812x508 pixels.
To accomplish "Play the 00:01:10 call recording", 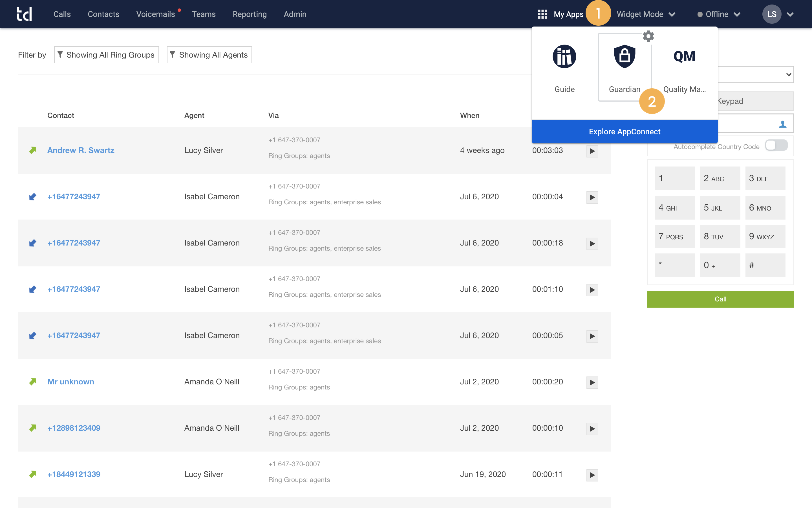I will pyautogui.click(x=592, y=290).
